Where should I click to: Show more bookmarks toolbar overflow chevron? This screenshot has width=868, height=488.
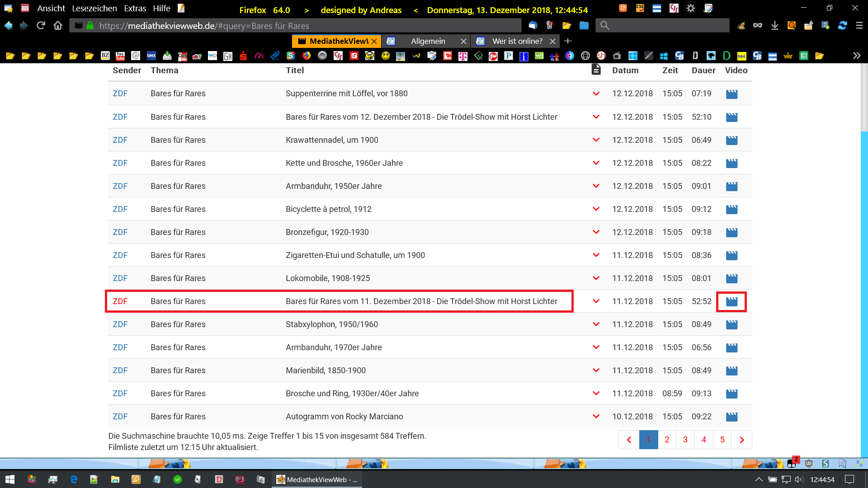tap(856, 56)
